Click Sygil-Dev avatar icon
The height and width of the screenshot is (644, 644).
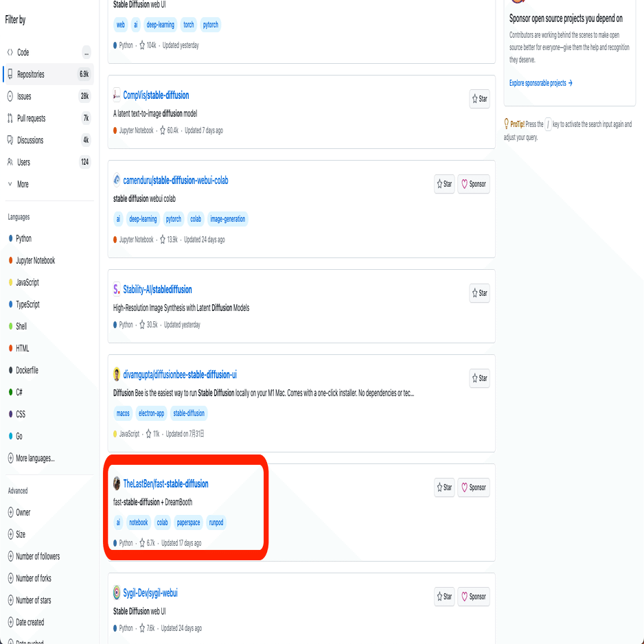click(117, 593)
